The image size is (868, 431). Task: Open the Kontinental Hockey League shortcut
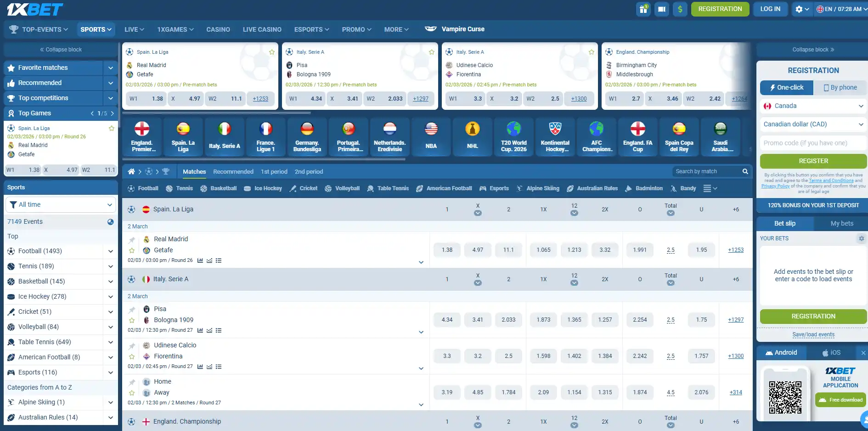(555, 137)
